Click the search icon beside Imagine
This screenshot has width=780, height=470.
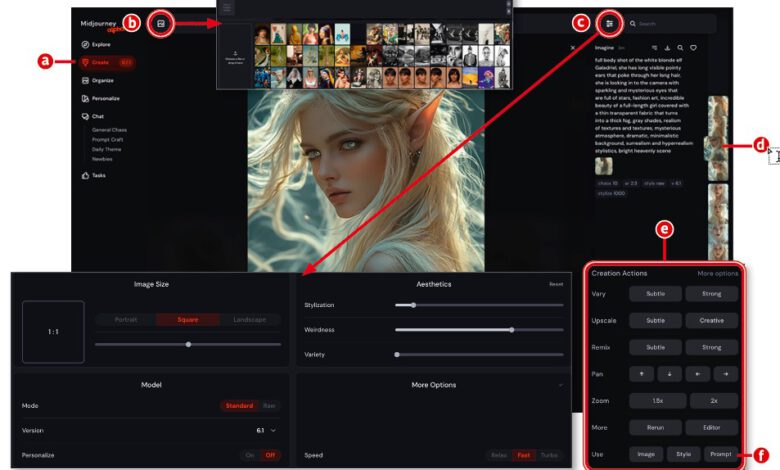coord(680,48)
